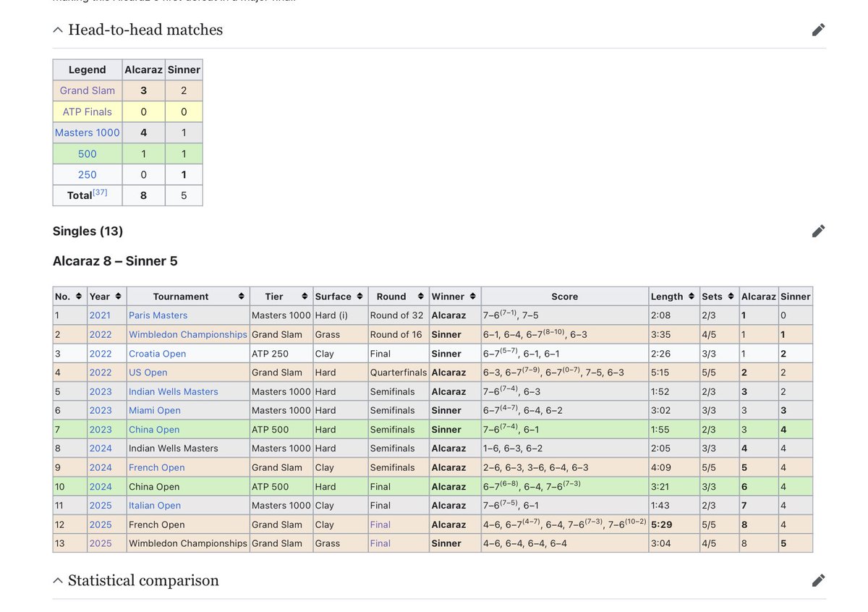The height and width of the screenshot is (612, 868).
Task: Open the Croatia Open tournament link
Action: coord(157,354)
